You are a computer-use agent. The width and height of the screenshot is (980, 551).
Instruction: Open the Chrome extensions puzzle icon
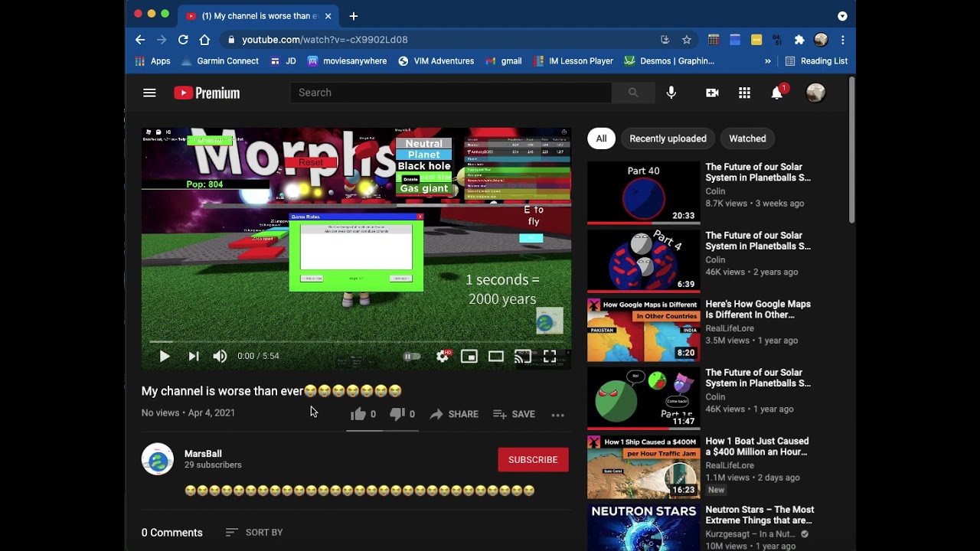click(x=799, y=40)
